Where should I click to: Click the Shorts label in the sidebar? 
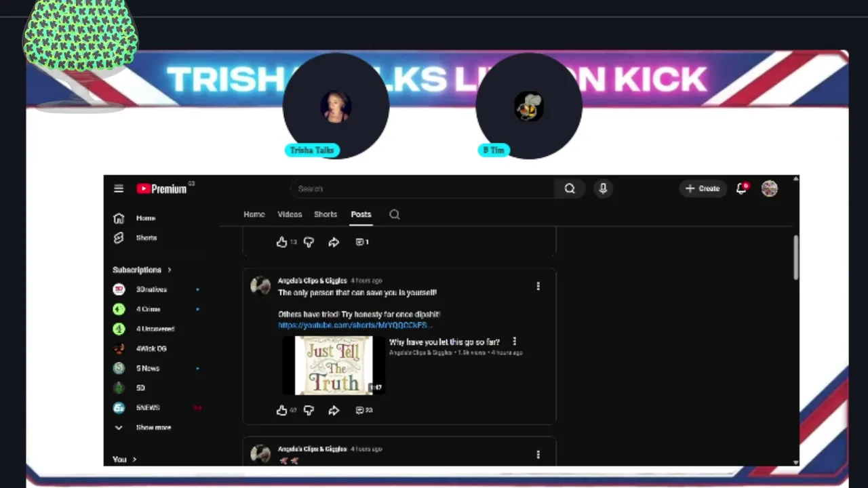pyautogui.click(x=146, y=238)
